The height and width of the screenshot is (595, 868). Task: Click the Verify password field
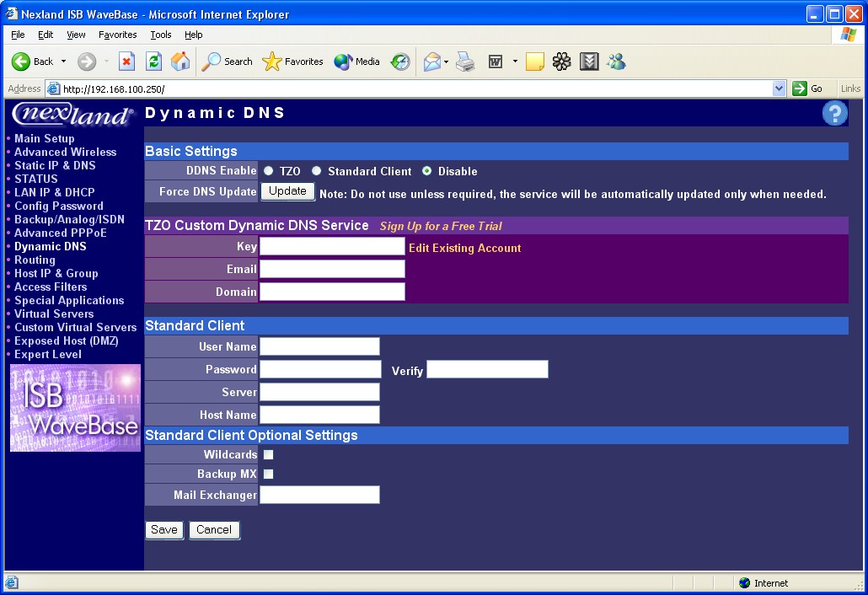point(487,369)
